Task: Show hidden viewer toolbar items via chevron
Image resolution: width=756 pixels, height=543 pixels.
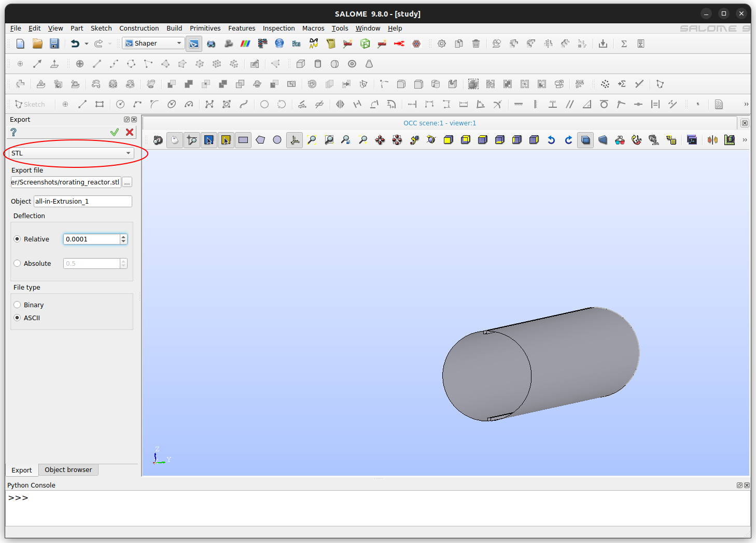Action: [745, 140]
